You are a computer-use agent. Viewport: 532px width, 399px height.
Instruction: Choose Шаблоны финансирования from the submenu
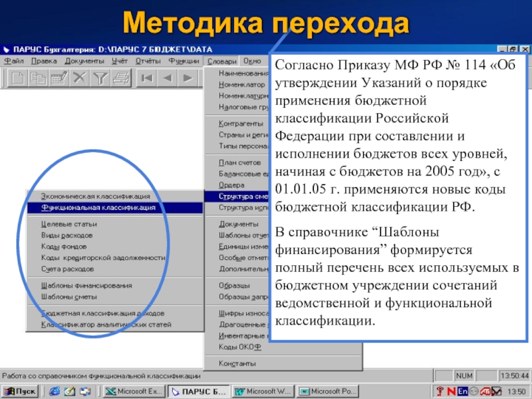click(86, 285)
